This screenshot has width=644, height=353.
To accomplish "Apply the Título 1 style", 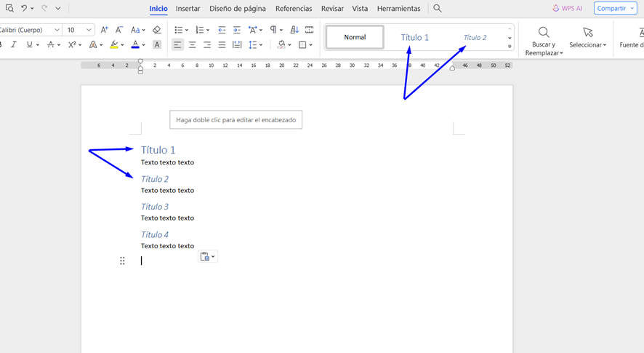I will [x=414, y=37].
